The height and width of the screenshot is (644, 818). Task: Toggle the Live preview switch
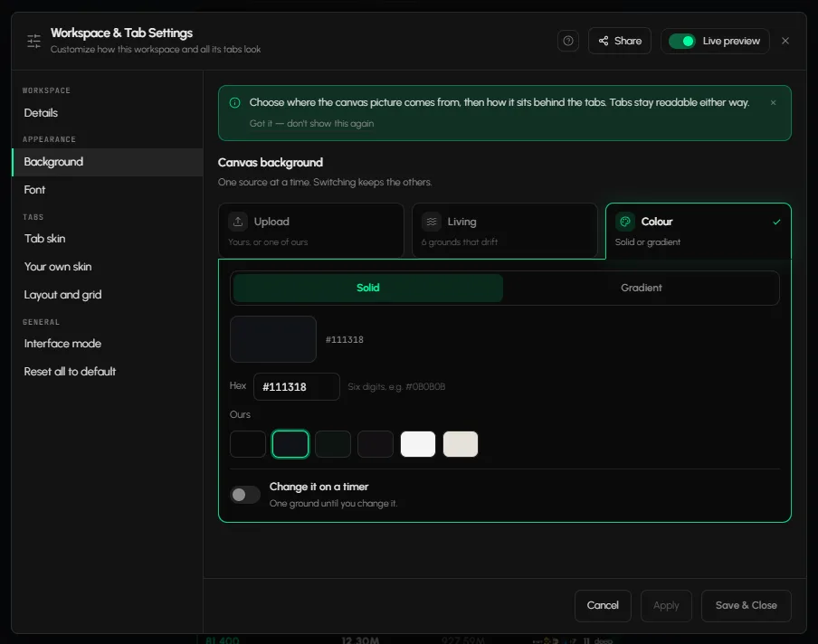coord(681,41)
